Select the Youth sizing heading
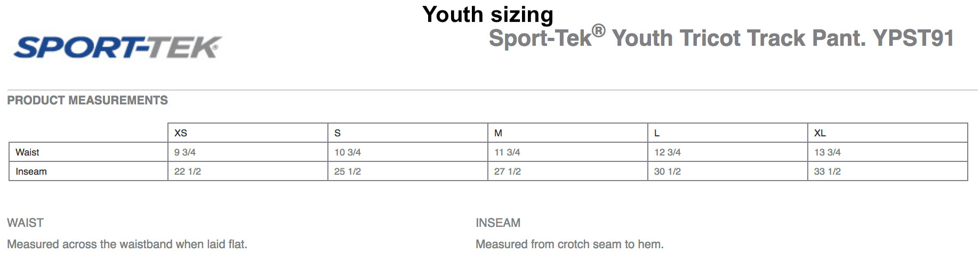Screen dimensions: 980x261 488,14
